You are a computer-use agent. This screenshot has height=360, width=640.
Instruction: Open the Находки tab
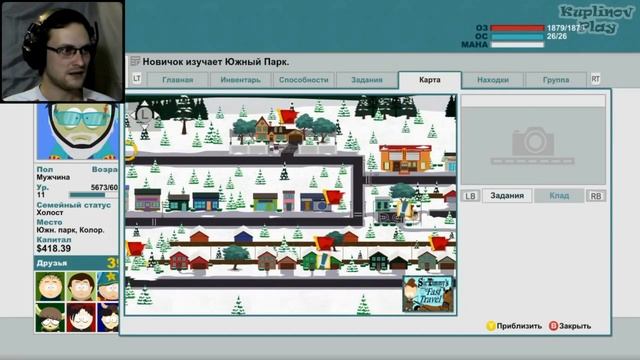coord(493,80)
